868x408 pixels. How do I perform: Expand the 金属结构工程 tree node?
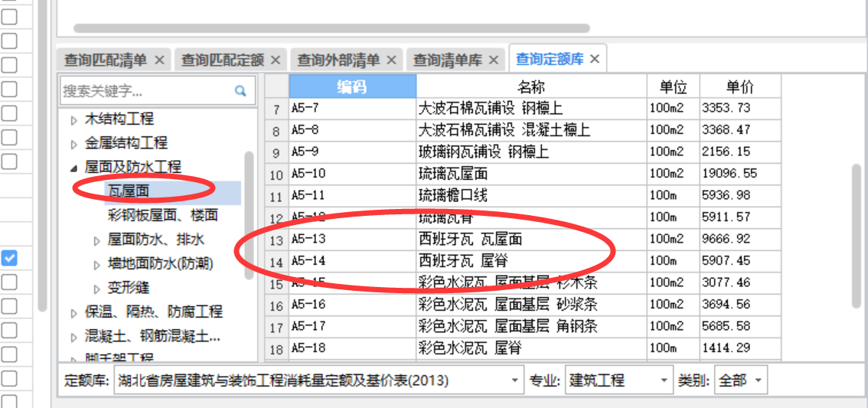74,144
